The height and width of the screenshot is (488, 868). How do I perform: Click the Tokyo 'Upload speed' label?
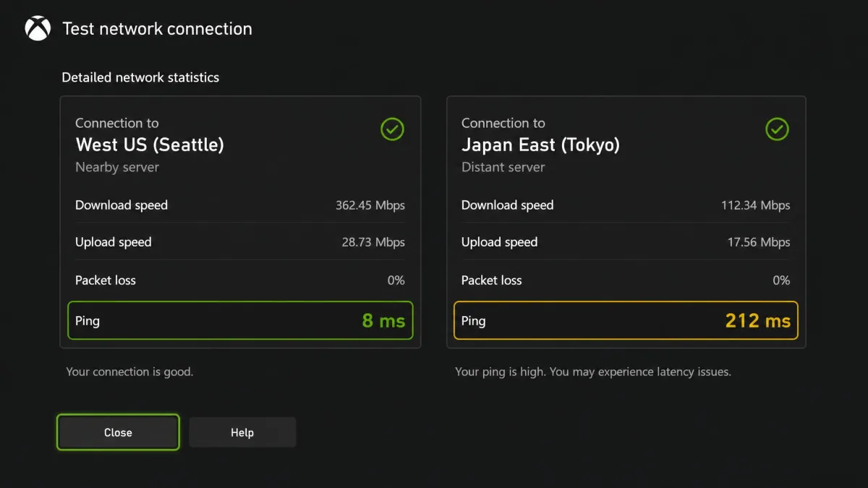(x=500, y=242)
